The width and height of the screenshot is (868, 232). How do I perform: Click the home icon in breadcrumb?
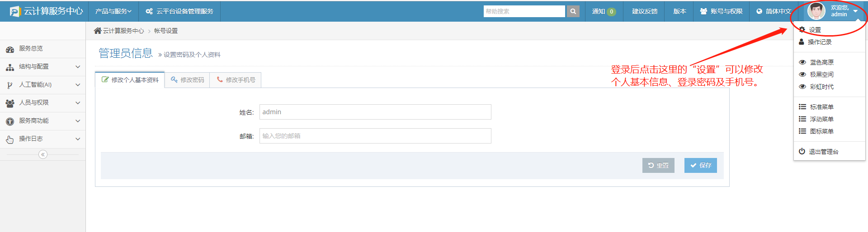[x=98, y=31]
